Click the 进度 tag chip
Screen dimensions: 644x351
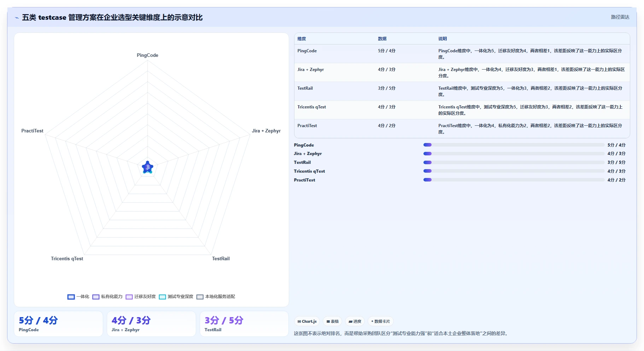pyautogui.click(x=355, y=321)
